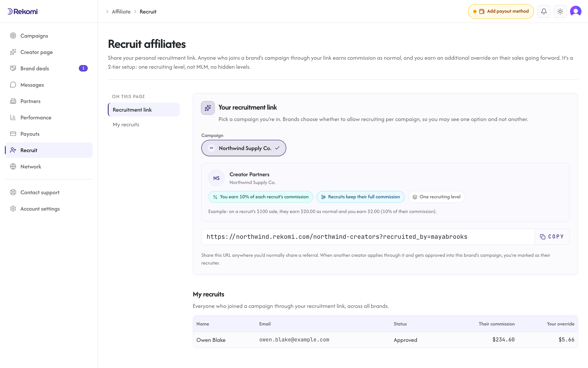Viewport: 588px width, 368px height.
Task: Click 'You earn 10%' commission badge
Action: [261, 197]
